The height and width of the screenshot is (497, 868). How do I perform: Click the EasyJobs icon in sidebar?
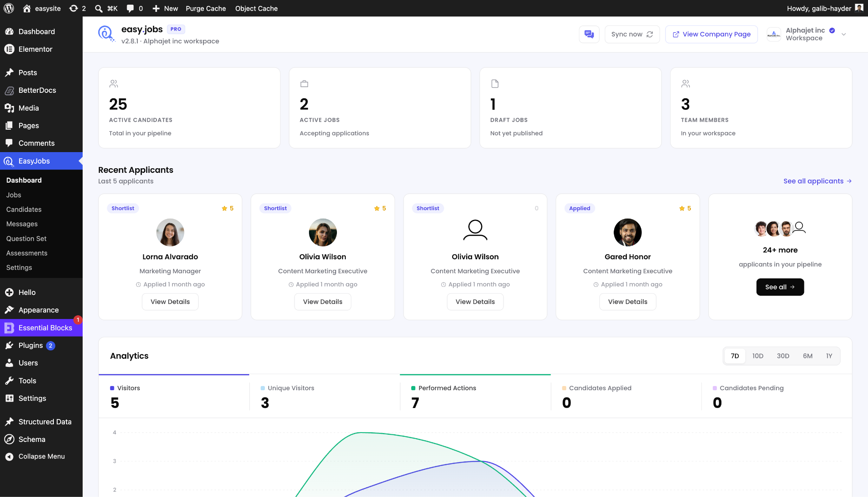pyautogui.click(x=9, y=161)
